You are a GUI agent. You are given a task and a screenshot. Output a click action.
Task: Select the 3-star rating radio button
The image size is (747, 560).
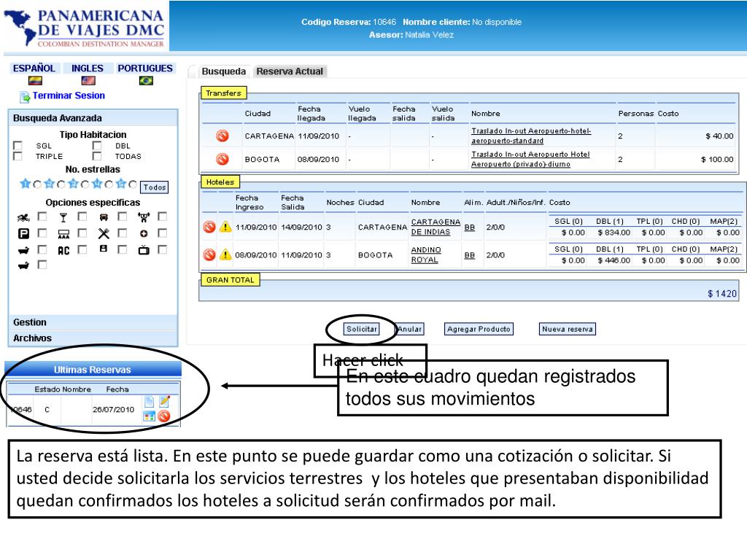pyautogui.click(x=85, y=184)
